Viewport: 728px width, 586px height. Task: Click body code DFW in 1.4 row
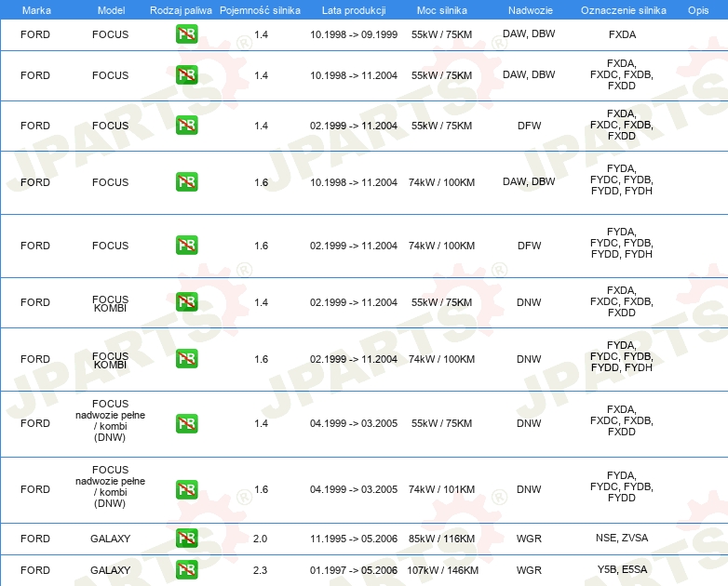[530, 126]
